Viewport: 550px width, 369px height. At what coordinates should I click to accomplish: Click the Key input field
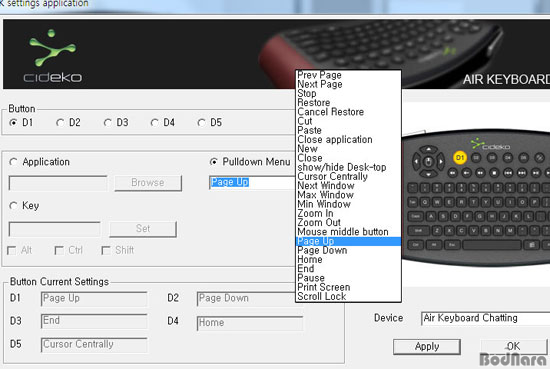(54, 229)
